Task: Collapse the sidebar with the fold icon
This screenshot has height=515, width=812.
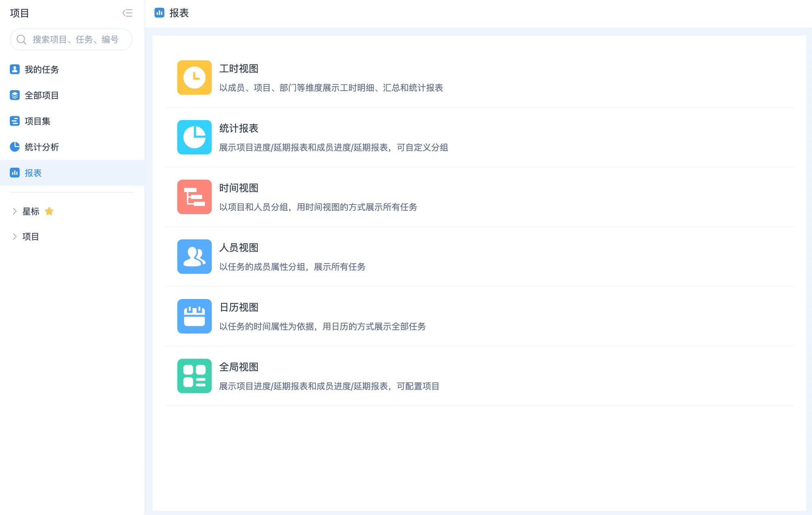Action: (x=127, y=13)
